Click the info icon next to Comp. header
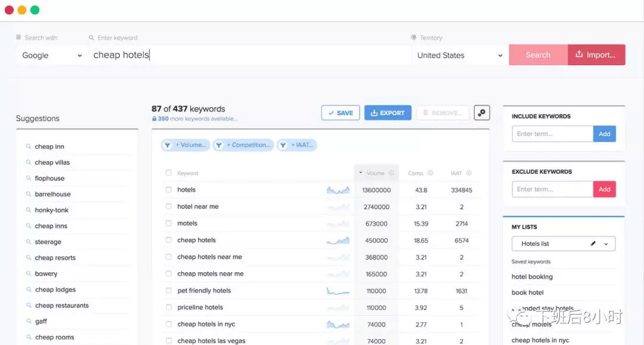Screen dimensions: 644x345 pyautogui.click(x=431, y=173)
